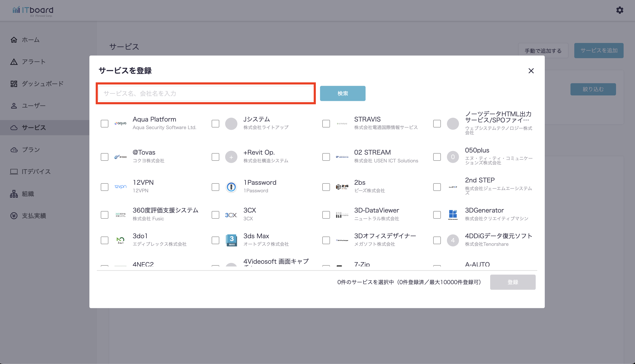The width and height of the screenshot is (635, 364).
Task: Click the 3CX logo icon
Action: [x=231, y=215]
